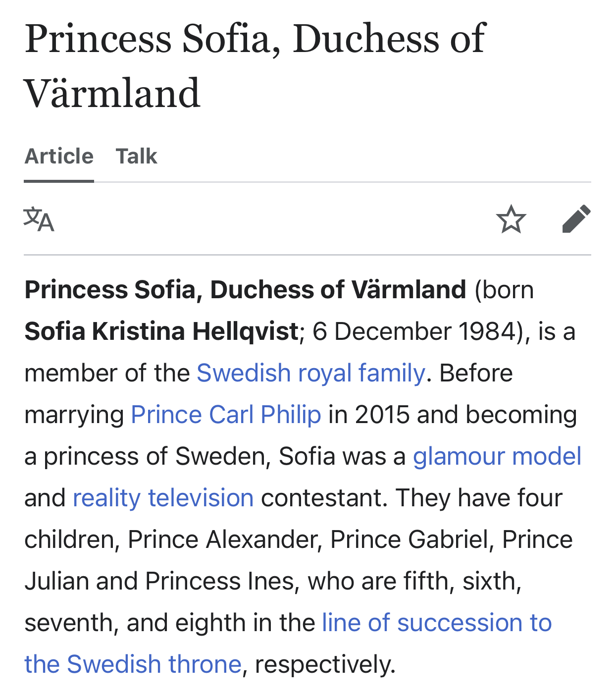
Task: Star this page to watchlist
Action: tap(511, 219)
